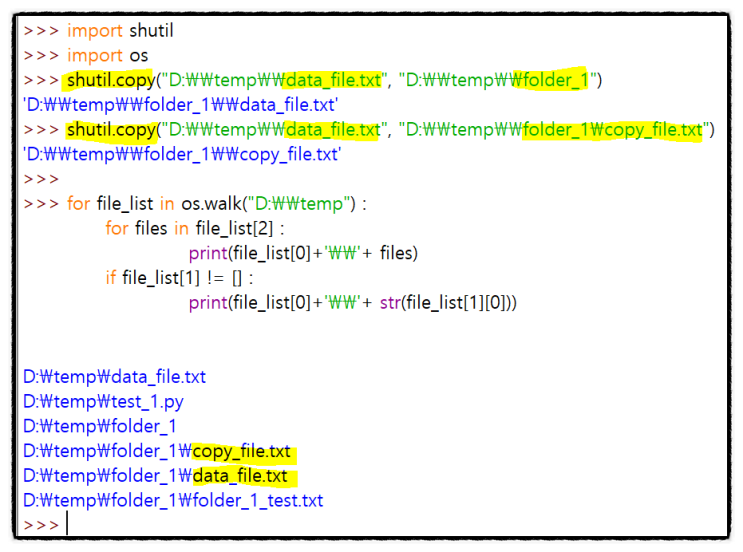Click returned path ending folder_1\\data_file.txt
The width and height of the screenshot is (743, 552).
click(181, 105)
